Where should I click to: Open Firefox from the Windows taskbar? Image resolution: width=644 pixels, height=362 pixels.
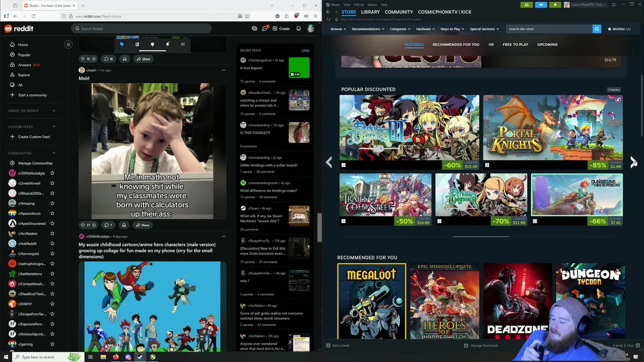[x=115, y=357]
